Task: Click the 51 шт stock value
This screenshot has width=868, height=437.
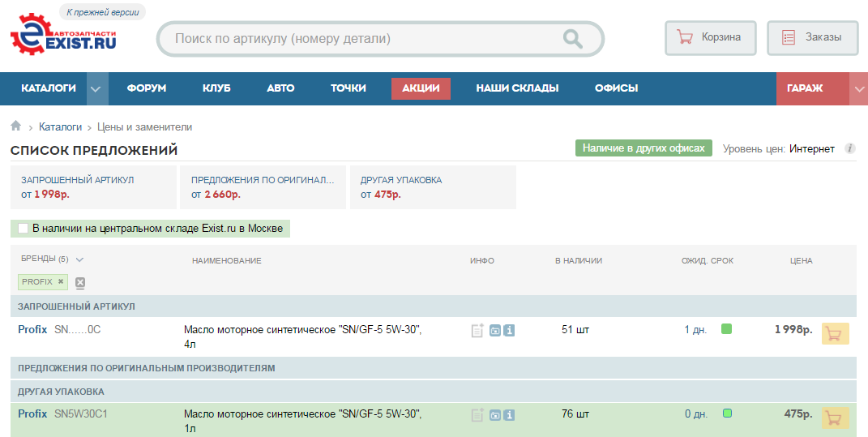Action: (x=575, y=329)
